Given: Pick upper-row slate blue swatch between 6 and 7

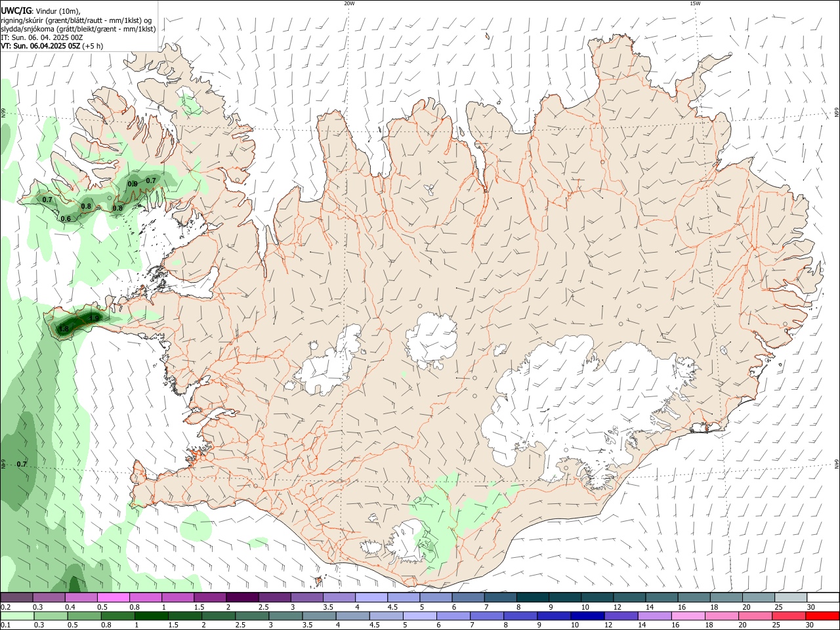Looking at the screenshot, I should 467,597.
